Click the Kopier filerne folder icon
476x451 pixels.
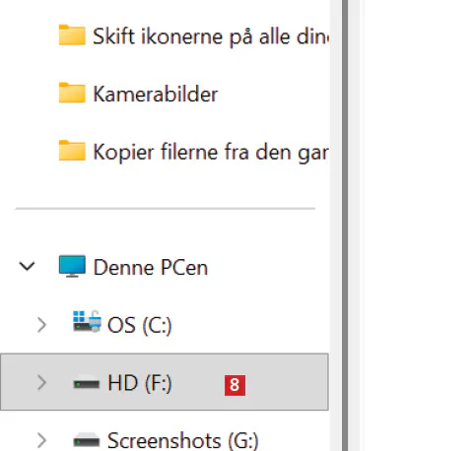(x=72, y=151)
